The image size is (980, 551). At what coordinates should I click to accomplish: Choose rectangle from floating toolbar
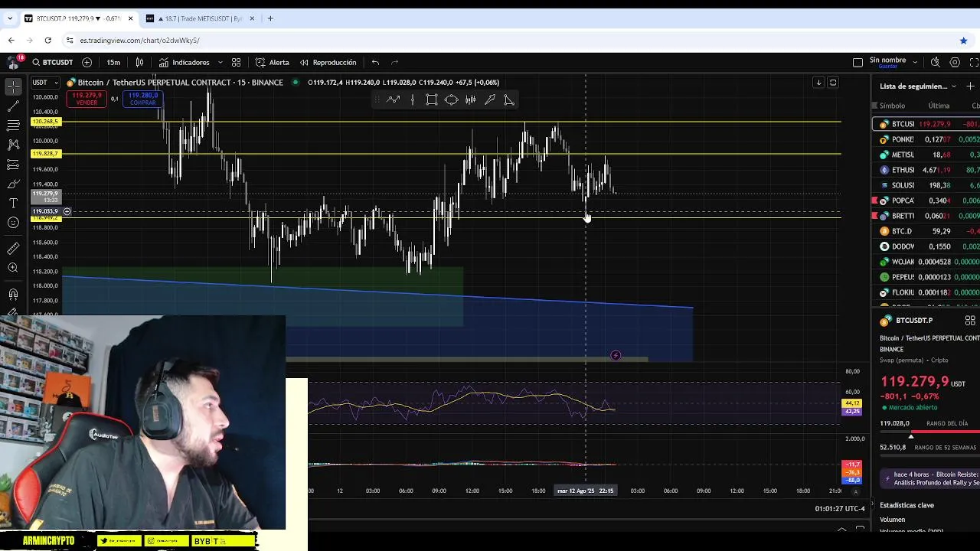432,99
